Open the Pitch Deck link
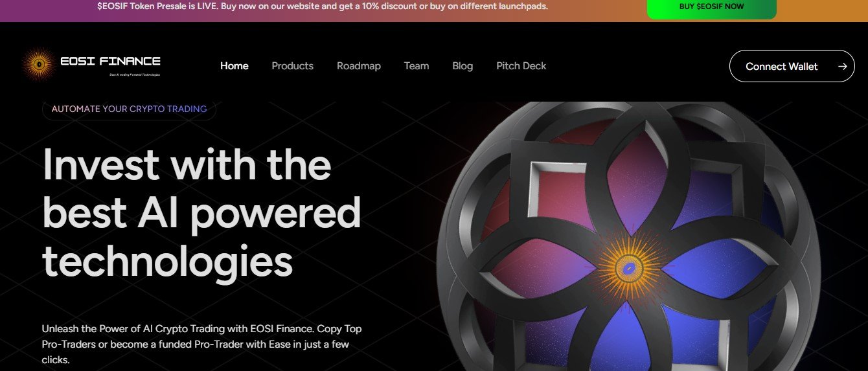Viewport: 868px width, 371px height. tap(521, 66)
